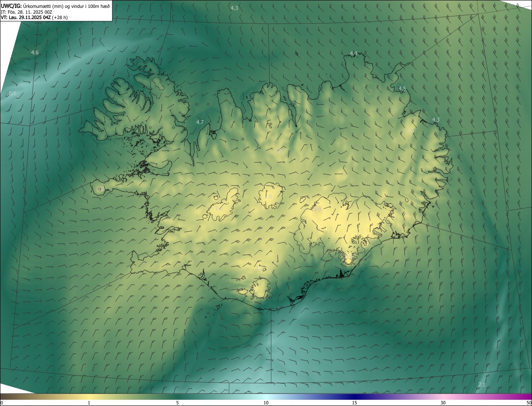The width and height of the screenshot is (532, 406).
Task: Click inside the Hofsjökull glacier outline
Action: [x=272, y=195]
